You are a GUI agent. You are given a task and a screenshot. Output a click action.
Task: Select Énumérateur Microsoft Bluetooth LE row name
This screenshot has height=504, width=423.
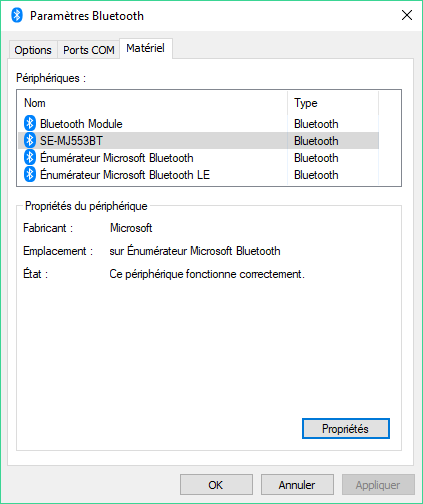pos(125,175)
